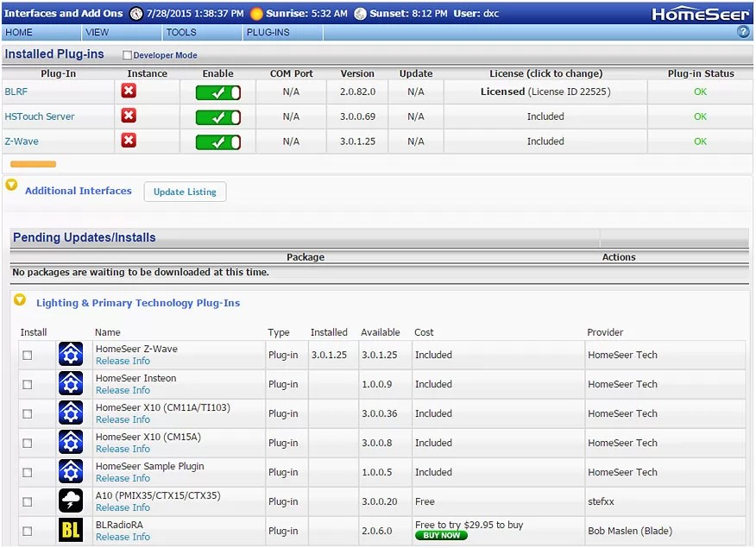Toggle the HSTouch Server enable switch off
Screen dimensions: 756x548
click(x=217, y=116)
